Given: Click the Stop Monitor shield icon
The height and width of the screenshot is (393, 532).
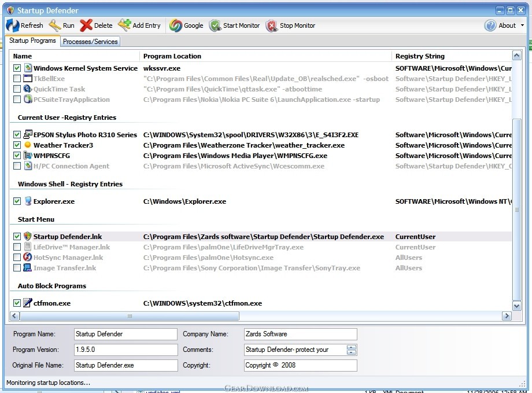Looking at the screenshot, I should click(x=271, y=25).
